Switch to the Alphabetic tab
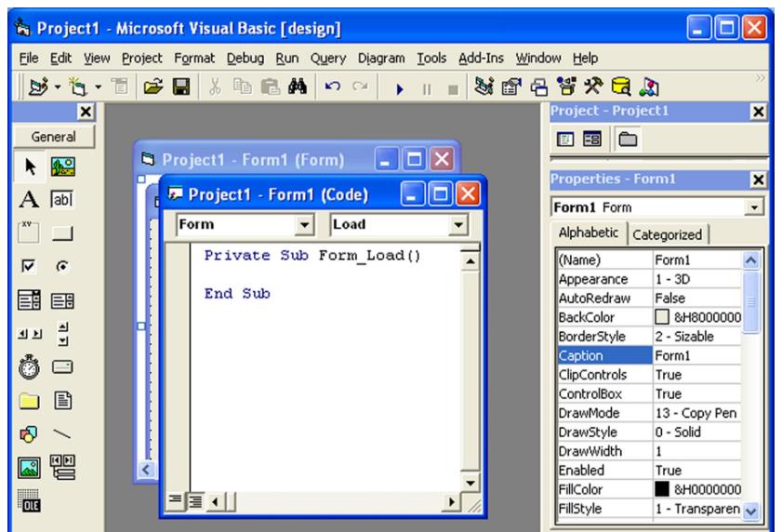Image resolution: width=782 pixels, height=532 pixels. click(x=589, y=233)
